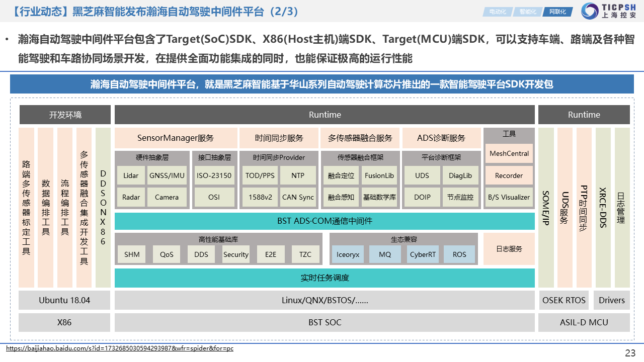This screenshot has height=362, width=644.
Task: Select the Recorder tool box
Action: [509, 175]
